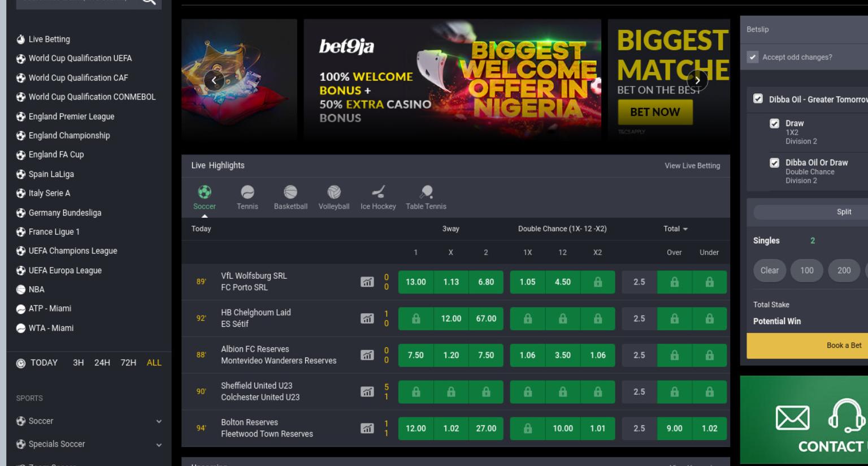
Task: Expand the Specials Soccer category
Action: (89, 445)
